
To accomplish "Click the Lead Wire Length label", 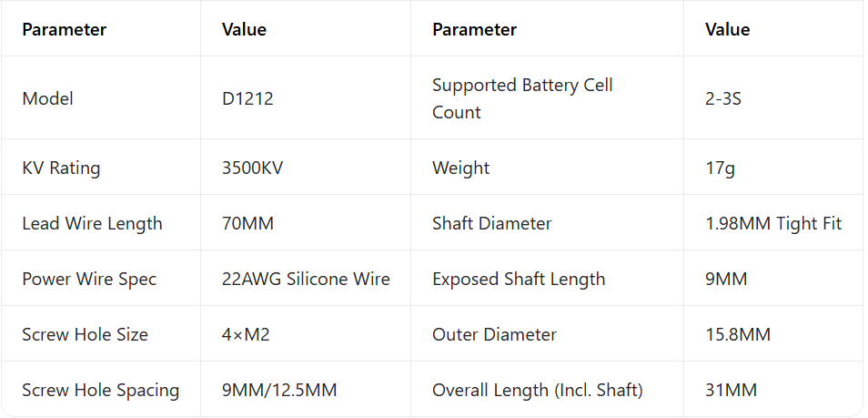I will (x=92, y=223).
